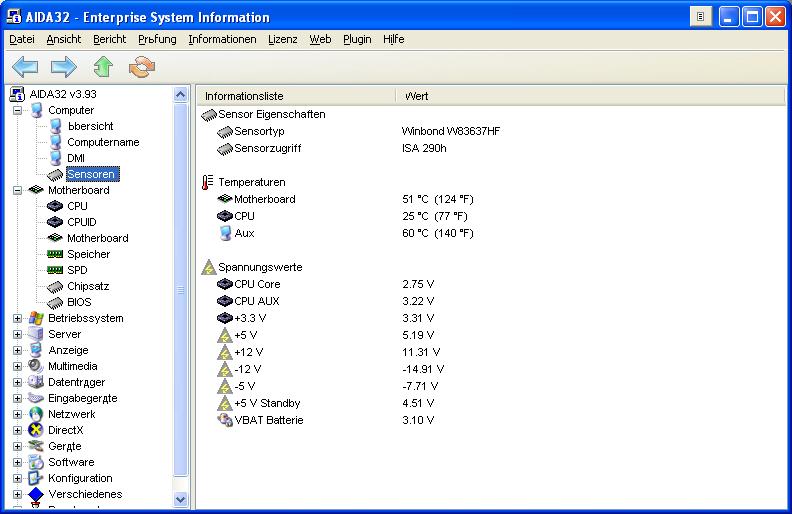
Task: Click the Multimedia speaker icon
Action: tap(36, 366)
